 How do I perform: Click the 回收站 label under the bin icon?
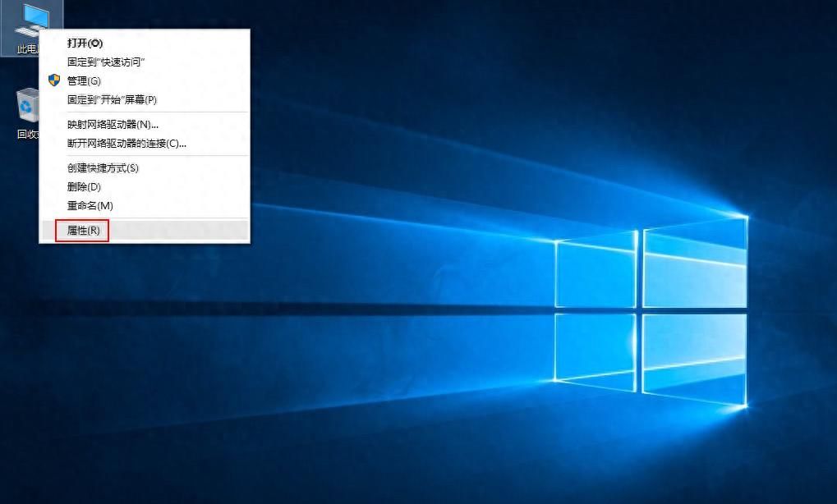[26, 134]
